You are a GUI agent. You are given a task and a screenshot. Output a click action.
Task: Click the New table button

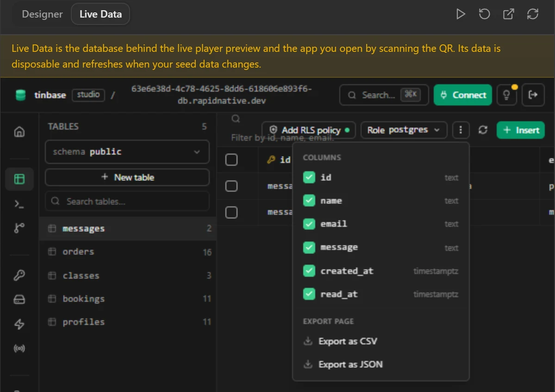pos(127,177)
